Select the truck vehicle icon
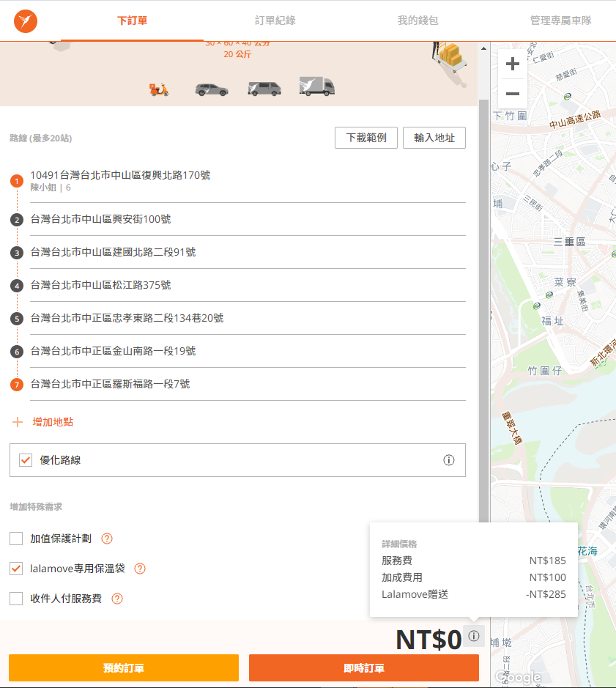Screen dimensions: 616x688 coord(316,86)
